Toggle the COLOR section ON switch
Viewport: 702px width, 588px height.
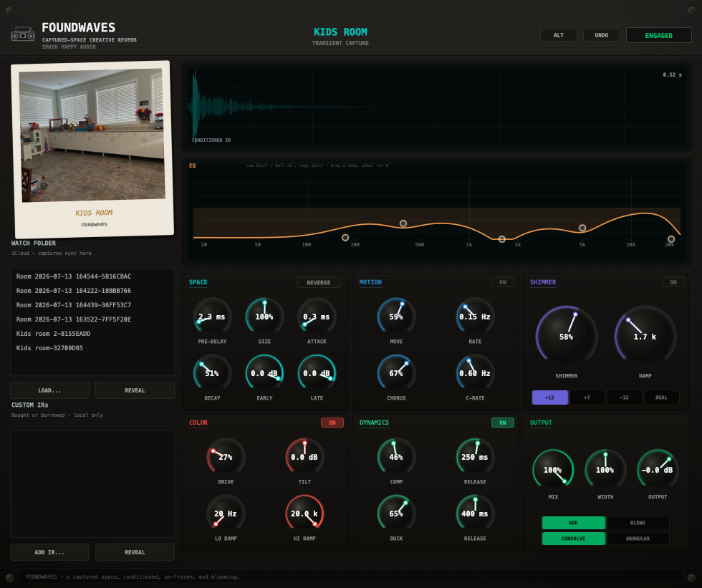point(332,423)
